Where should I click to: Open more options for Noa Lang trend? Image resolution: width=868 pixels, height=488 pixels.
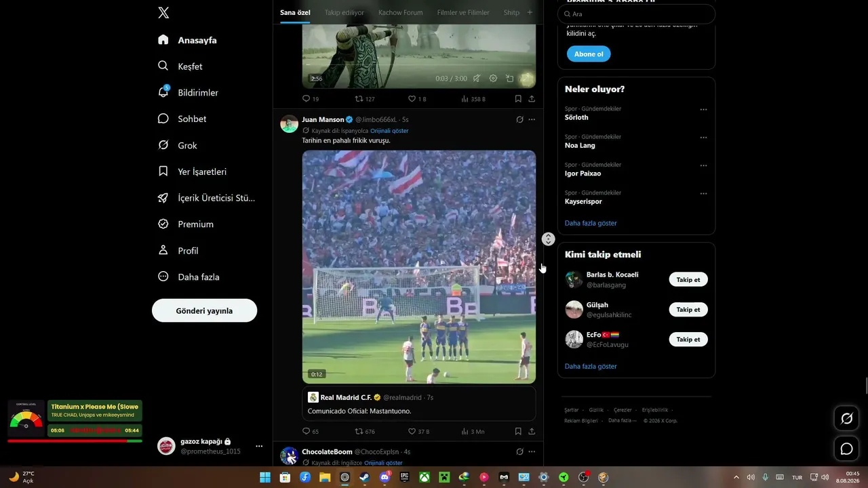(x=703, y=138)
